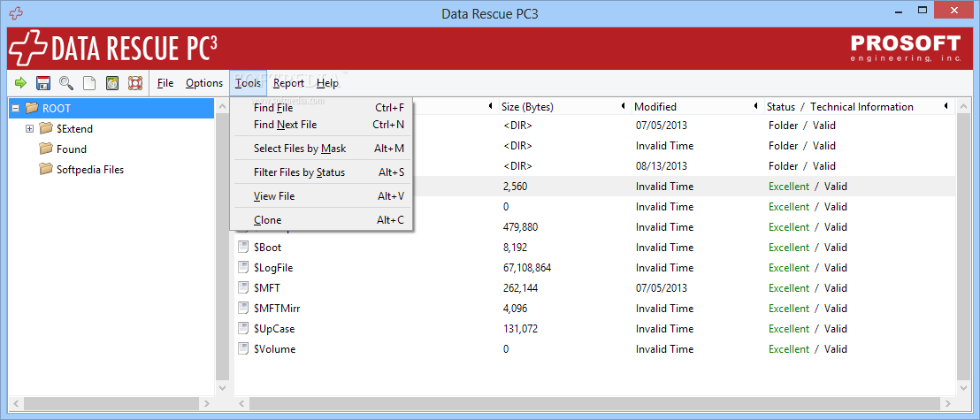This screenshot has width=980, height=420.
Task: Select the $Boot file name
Action: point(267,247)
